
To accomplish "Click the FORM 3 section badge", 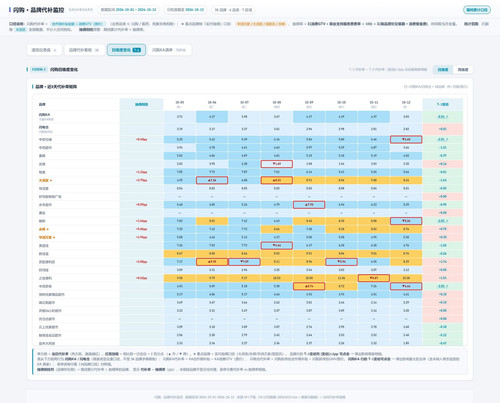I will pos(39,69).
